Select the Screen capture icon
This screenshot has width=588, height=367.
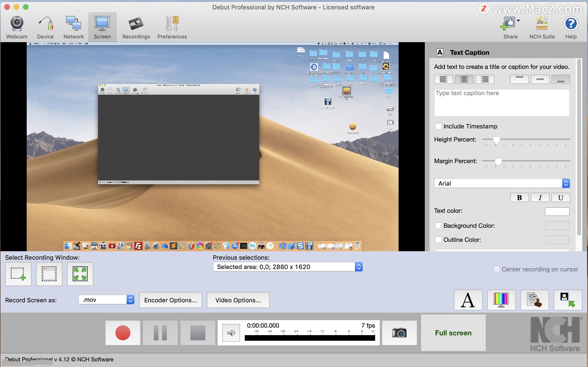pos(102,27)
